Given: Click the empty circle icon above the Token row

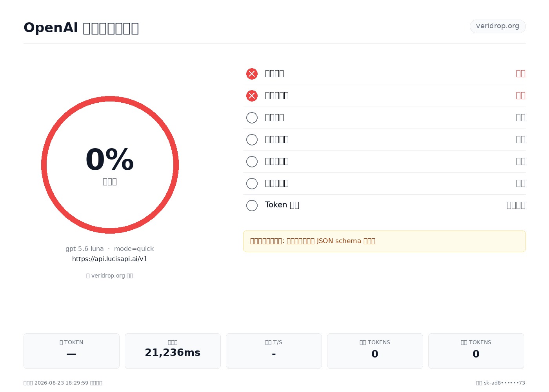Looking at the screenshot, I should point(252,183).
